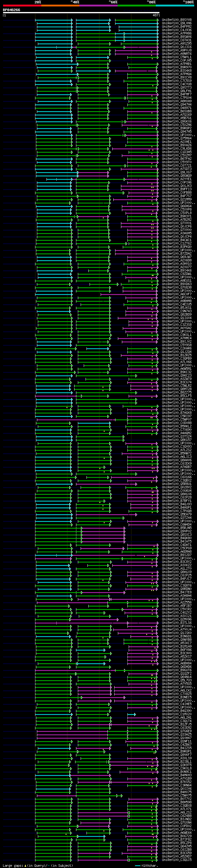This screenshot has height=868, width=197.
Task: Open subject UniRef100_C0D088
Action: (x=176, y=423)
